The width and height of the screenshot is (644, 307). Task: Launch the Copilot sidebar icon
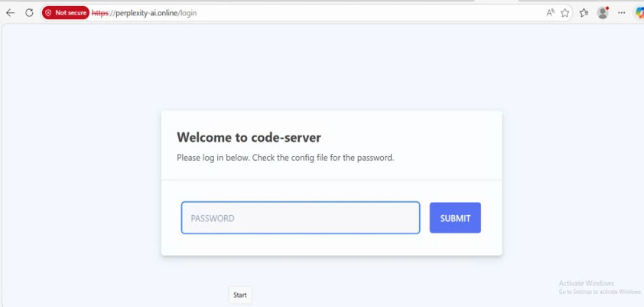point(639,13)
